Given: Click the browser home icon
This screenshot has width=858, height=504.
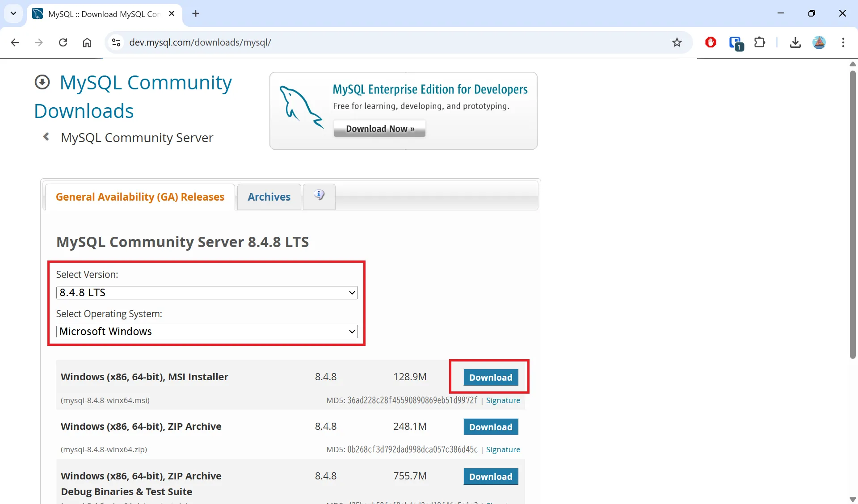Looking at the screenshot, I should point(87,42).
